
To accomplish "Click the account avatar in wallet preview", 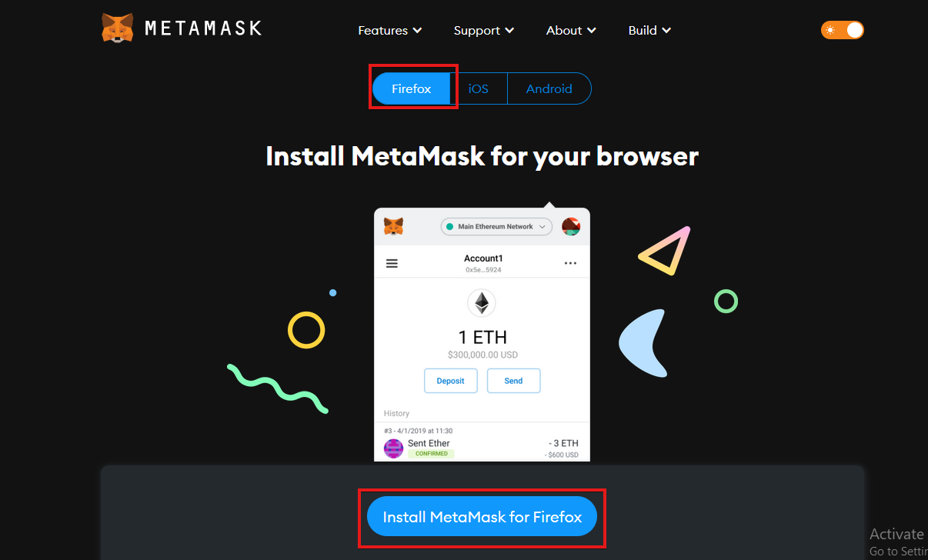I will point(570,226).
